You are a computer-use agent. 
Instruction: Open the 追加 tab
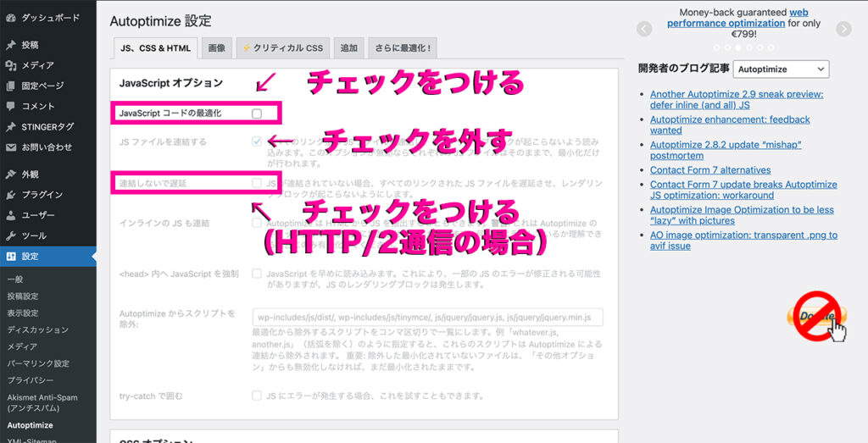click(348, 48)
